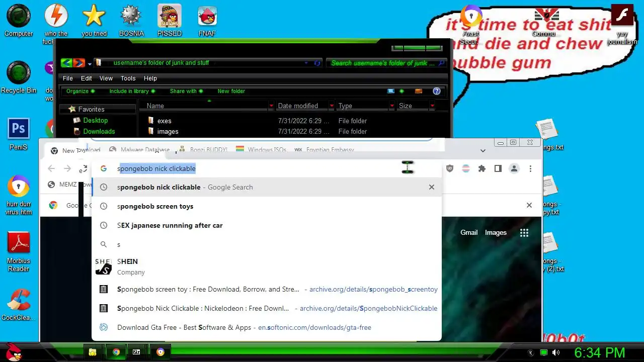This screenshot has height=362, width=644.
Task: Click the 6:34 PM taskbar clock
Action: pyautogui.click(x=600, y=352)
